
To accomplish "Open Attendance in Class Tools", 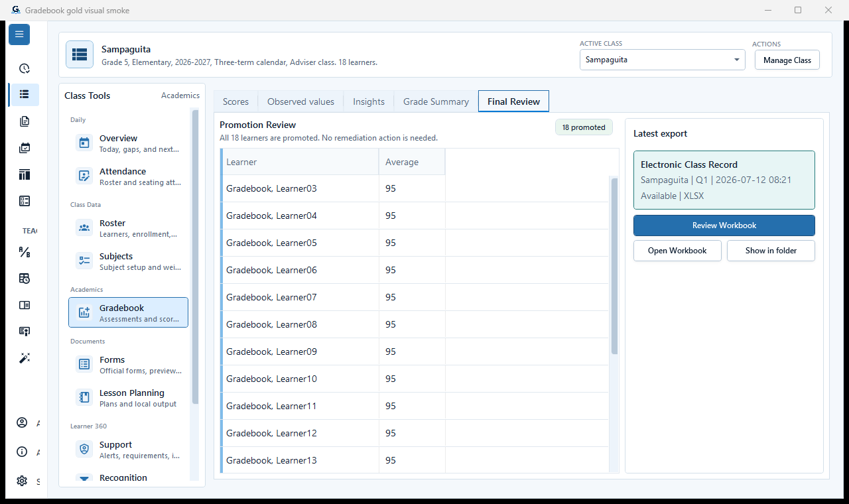I will [128, 176].
